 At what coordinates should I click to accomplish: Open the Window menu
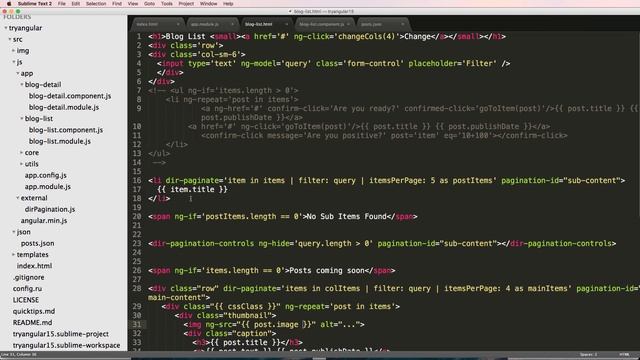(209, 4)
